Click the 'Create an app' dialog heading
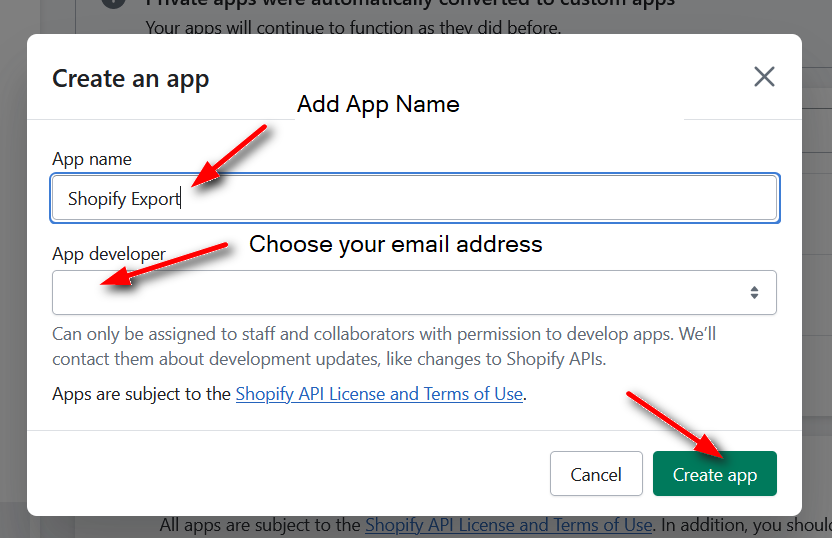The width and height of the screenshot is (832, 538). tap(131, 79)
